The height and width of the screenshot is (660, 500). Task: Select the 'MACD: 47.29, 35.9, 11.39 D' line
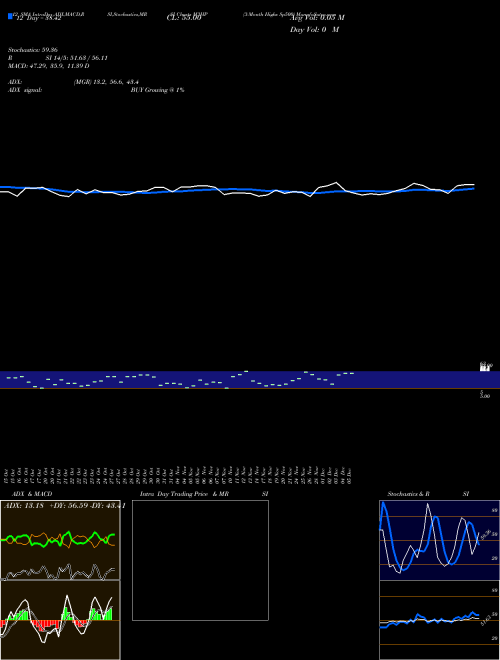click(48, 66)
